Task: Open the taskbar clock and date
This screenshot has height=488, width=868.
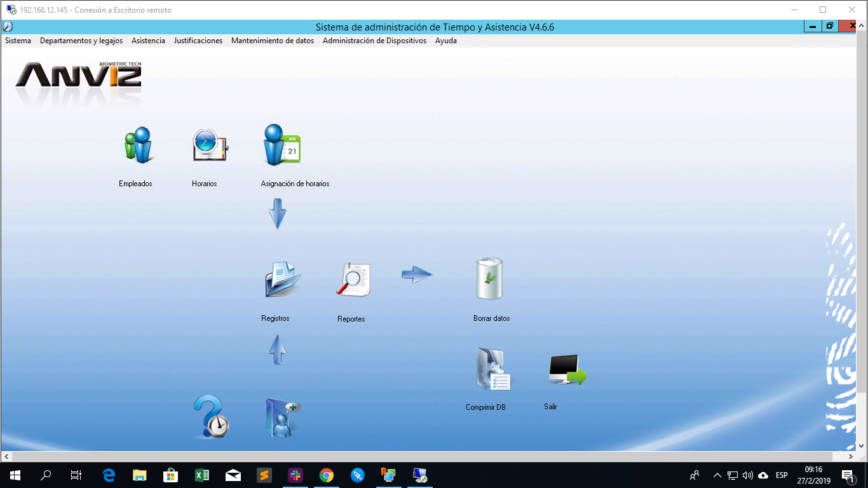Action: (x=813, y=475)
